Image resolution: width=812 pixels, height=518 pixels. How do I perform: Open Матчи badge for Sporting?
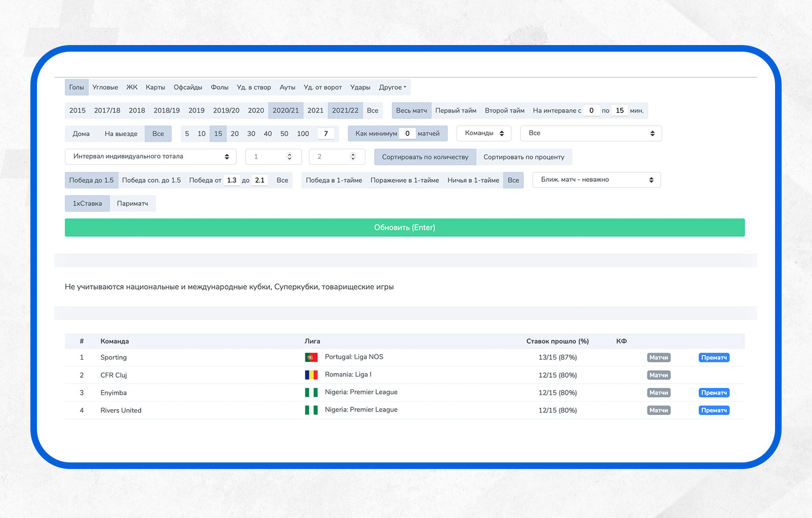coord(658,357)
